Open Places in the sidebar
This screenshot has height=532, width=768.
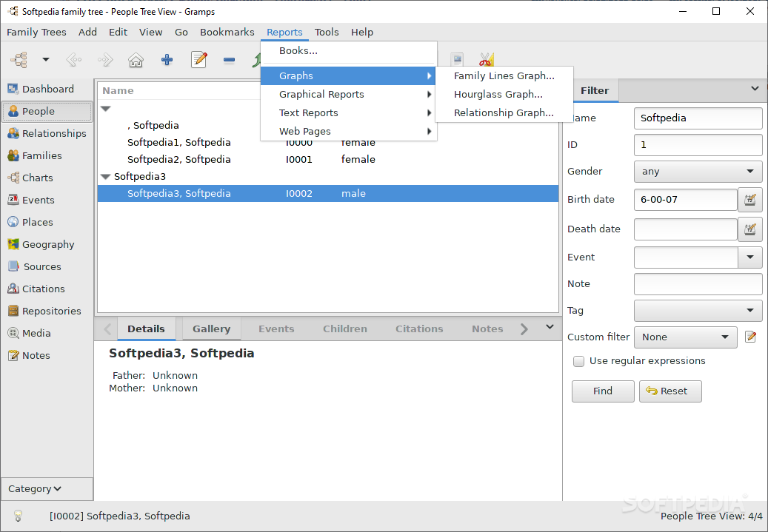click(47, 222)
